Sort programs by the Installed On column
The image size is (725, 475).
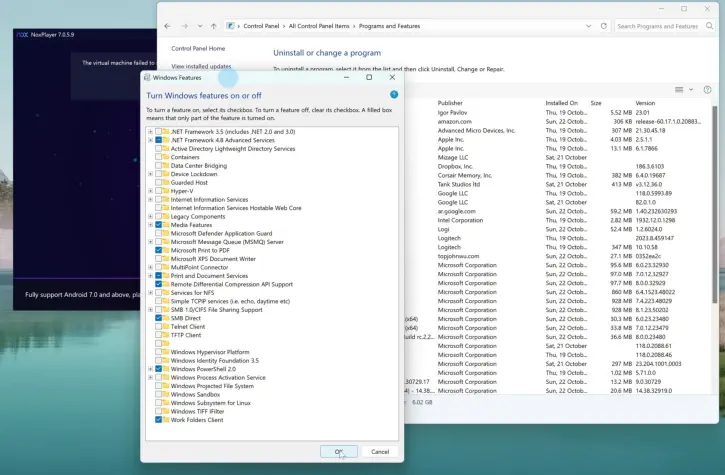click(x=561, y=102)
